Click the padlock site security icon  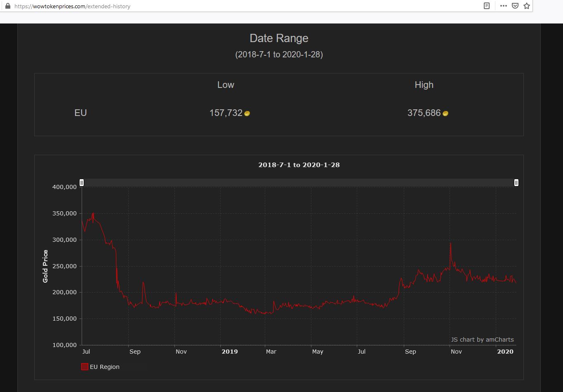tap(7, 6)
